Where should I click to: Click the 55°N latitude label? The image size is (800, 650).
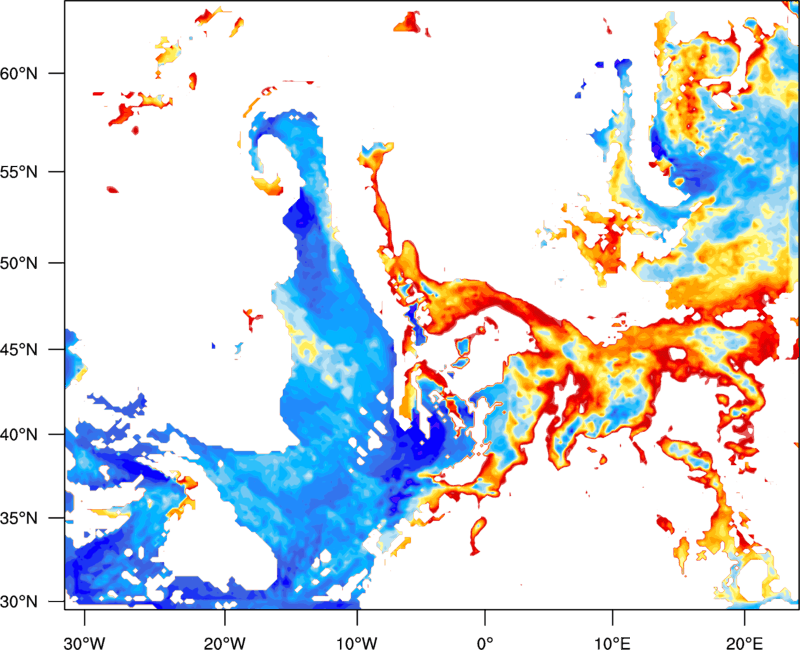[x=19, y=172]
